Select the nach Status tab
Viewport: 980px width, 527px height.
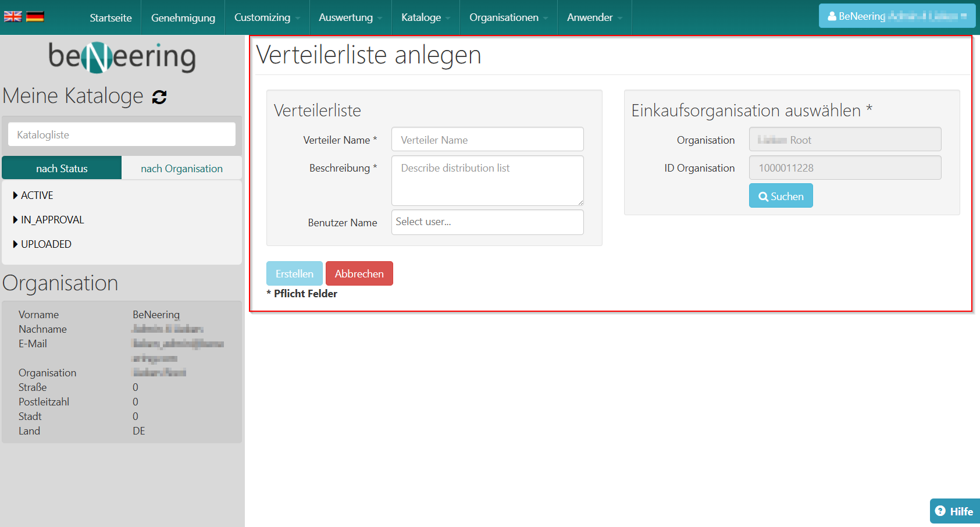[x=62, y=168]
